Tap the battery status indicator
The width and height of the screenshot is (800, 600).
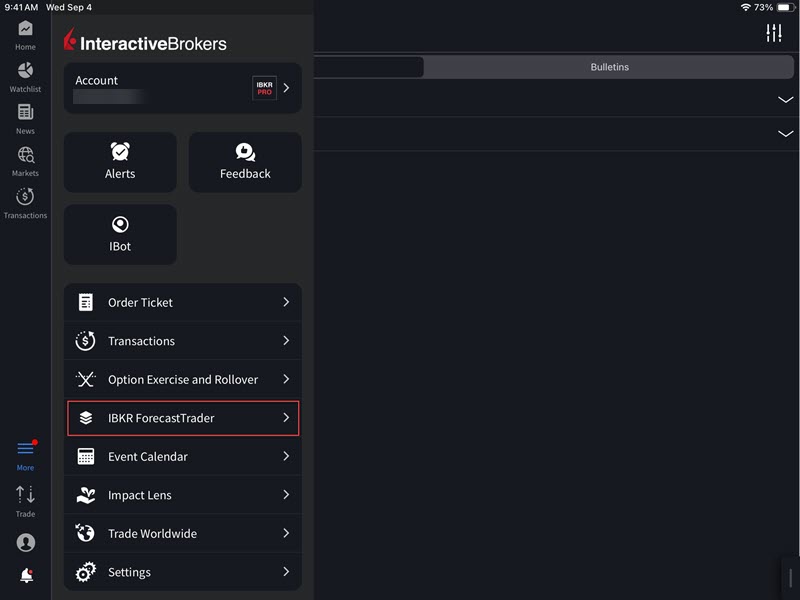pyautogui.click(x=785, y=7)
